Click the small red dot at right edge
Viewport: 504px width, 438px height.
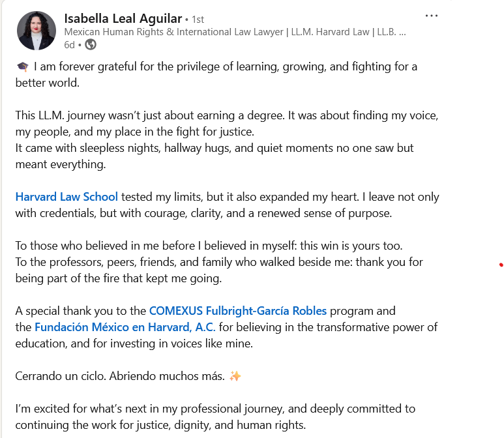tap(500, 265)
